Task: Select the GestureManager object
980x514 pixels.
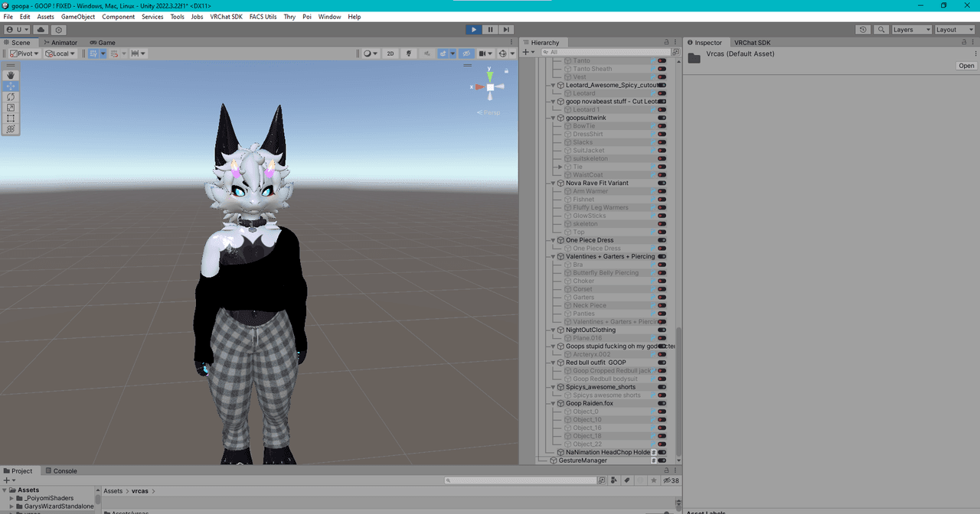Action: click(x=583, y=460)
